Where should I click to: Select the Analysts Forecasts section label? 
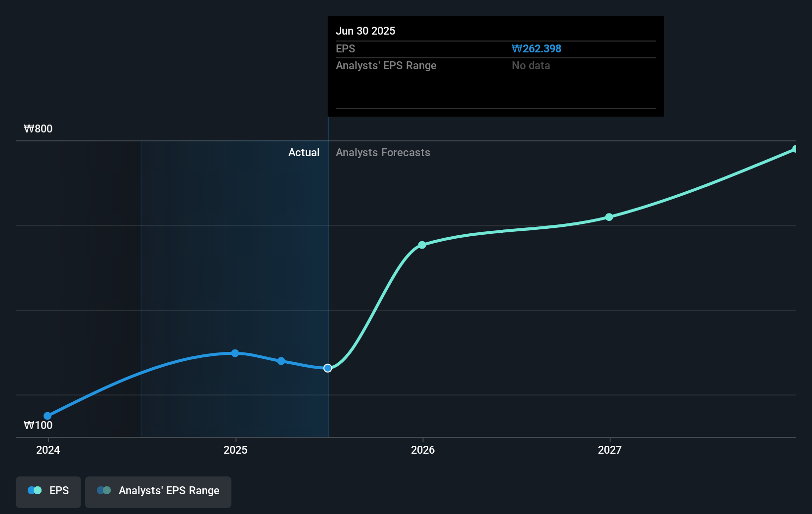click(x=383, y=152)
